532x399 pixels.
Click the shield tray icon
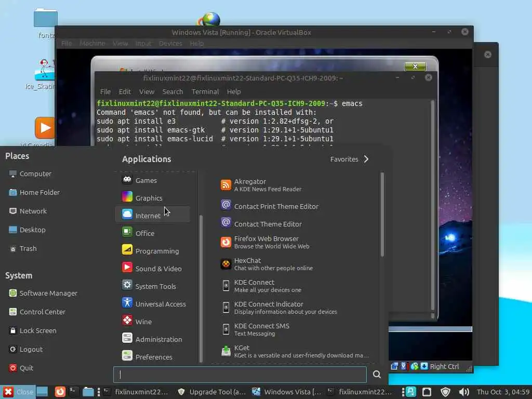(x=445, y=392)
